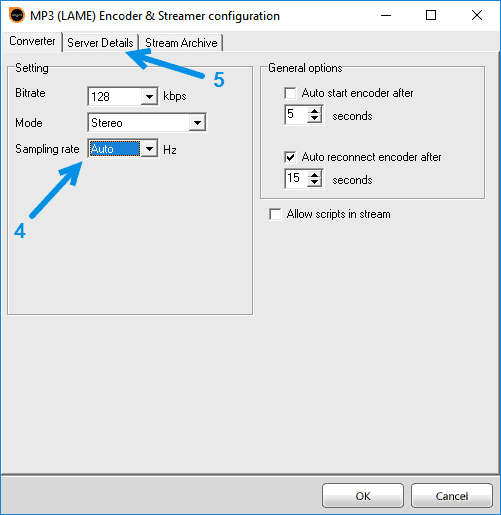Expand the Sampling rate dropdown arrow
Screen dimensions: 501x515
click(149, 149)
